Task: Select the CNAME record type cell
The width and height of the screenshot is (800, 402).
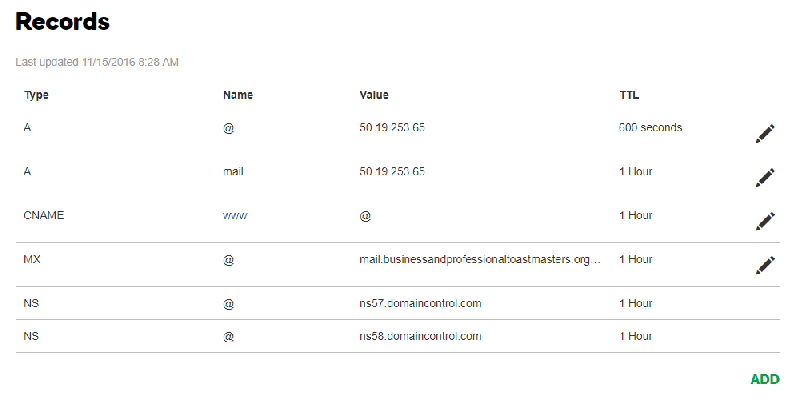Action: (x=44, y=215)
